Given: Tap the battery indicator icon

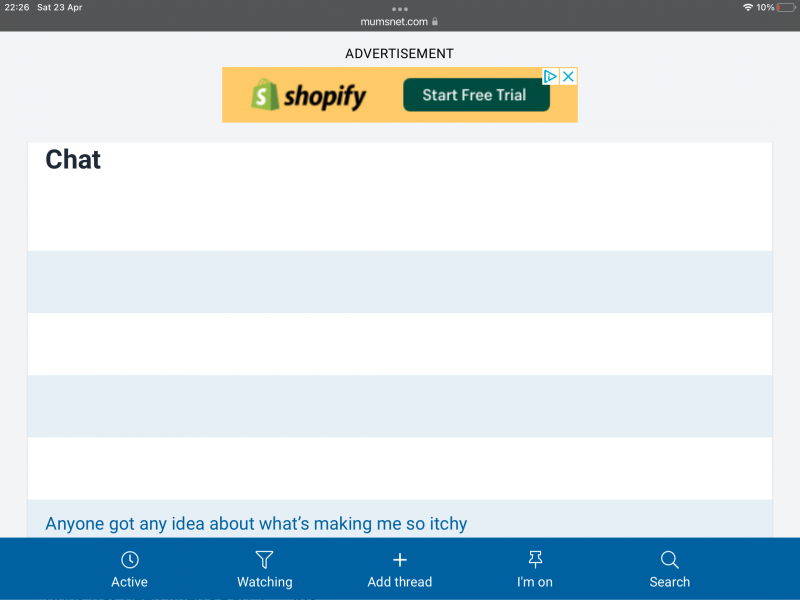Looking at the screenshot, I should [787, 7].
